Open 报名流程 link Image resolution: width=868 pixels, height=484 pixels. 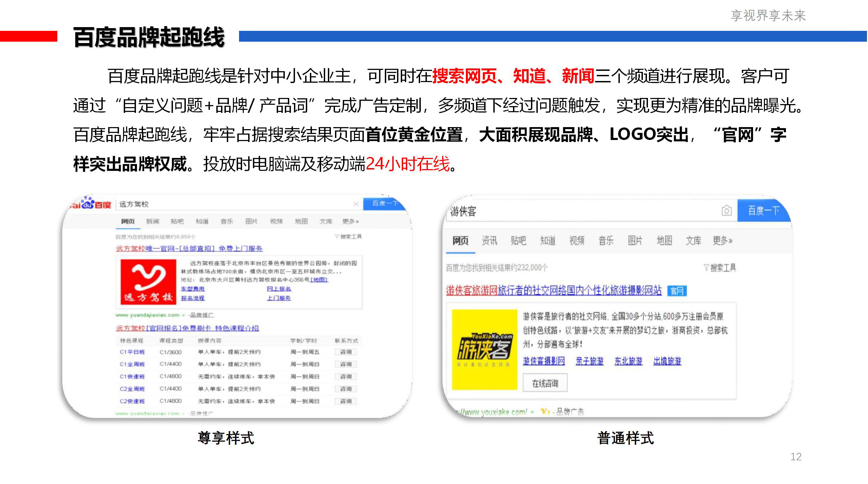(193, 298)
